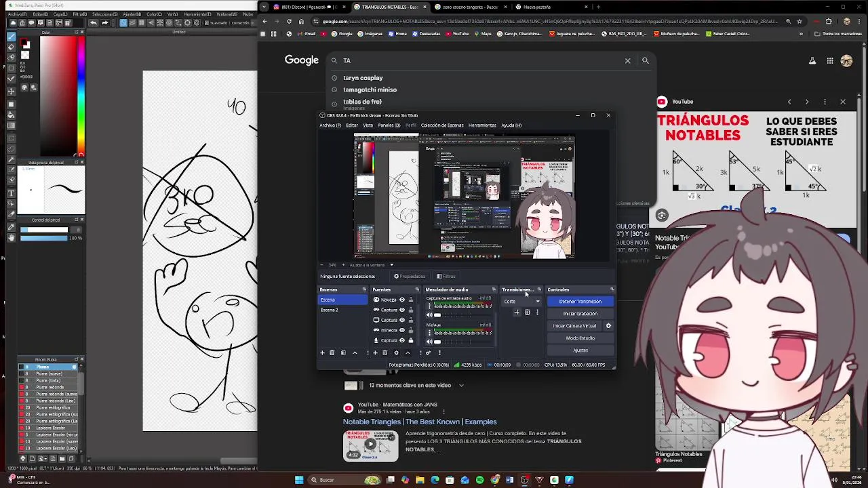Open Chrome tab search dropdown
The height and width of the screenshot is (488, 868).
pyautogui.click(x=264, y=7)
